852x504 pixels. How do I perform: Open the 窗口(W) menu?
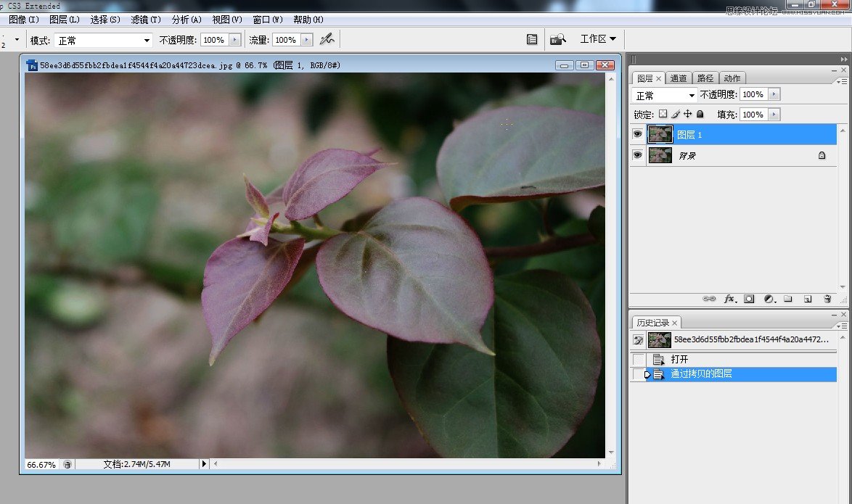point(268,20)
